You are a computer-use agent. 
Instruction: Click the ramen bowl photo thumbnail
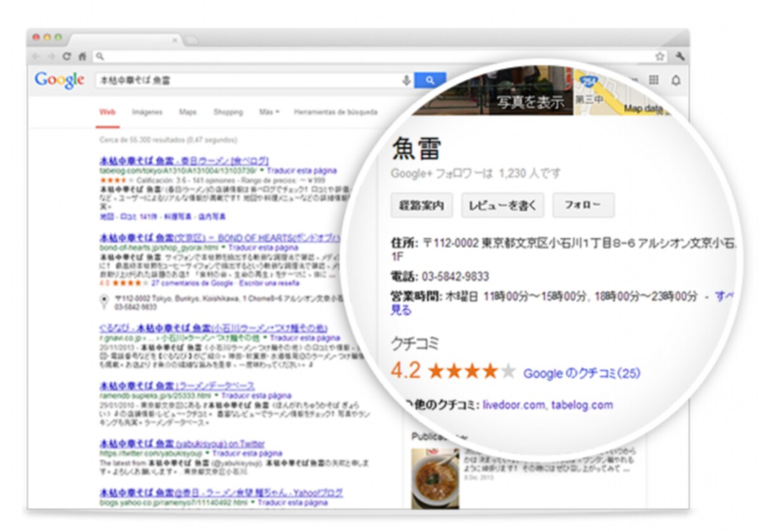coord(435,478)
